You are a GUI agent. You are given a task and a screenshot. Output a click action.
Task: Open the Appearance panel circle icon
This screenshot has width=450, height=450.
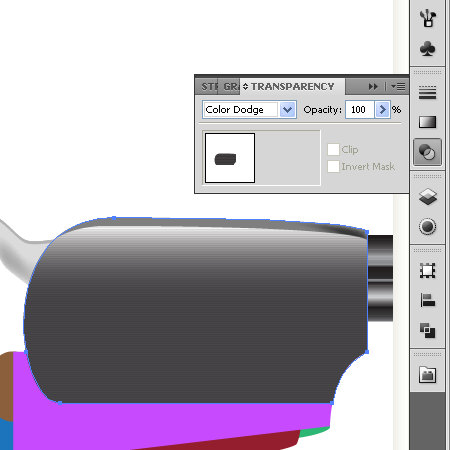(428, 227)
